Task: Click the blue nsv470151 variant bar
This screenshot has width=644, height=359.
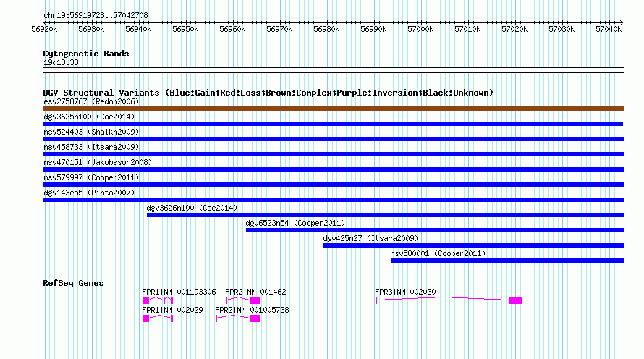Action: (333, 169)
